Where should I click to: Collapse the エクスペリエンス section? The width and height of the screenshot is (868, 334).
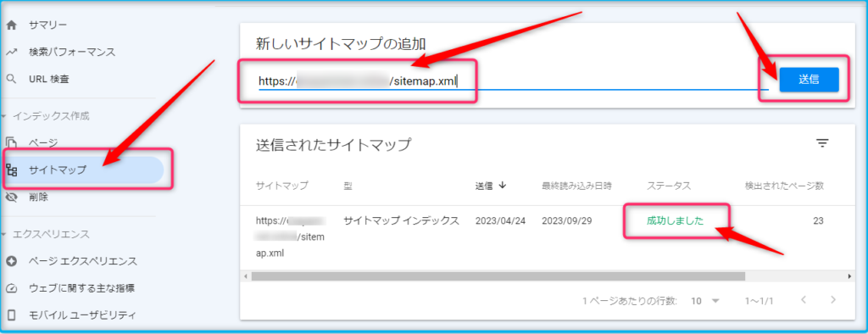pyautogui.click(x=5, y=234)
